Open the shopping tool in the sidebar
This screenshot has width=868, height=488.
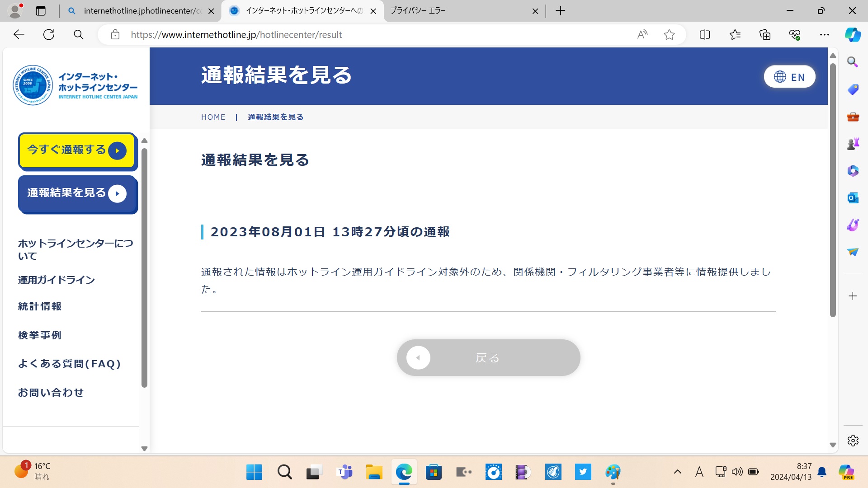click(x=853, y=89)
